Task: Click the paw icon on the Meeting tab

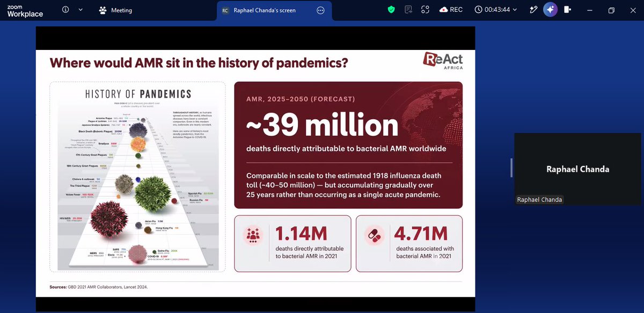Action: click(x=103, y=10)
